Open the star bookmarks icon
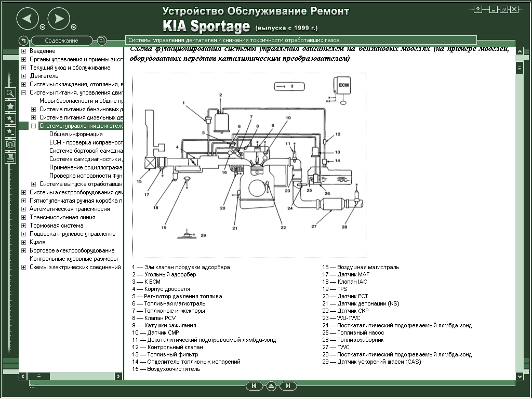Viewport: 532px width, 399px height. pyautogui.click(x=10, y=106)
